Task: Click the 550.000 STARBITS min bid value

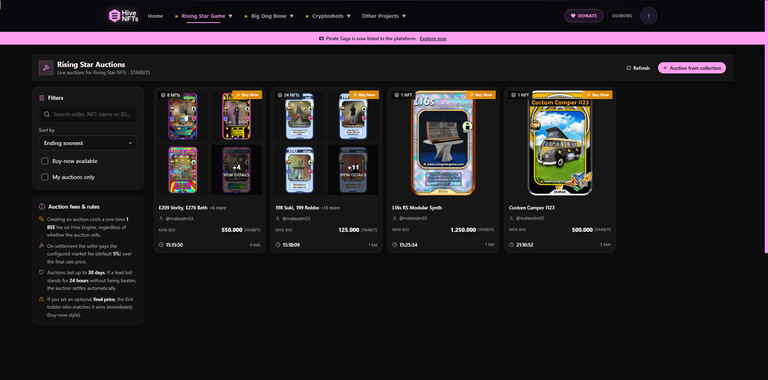Action: [241, 230]
